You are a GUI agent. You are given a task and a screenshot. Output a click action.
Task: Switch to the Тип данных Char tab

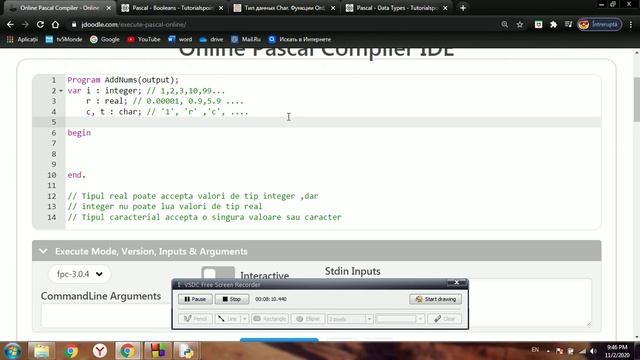click(284, 8)
